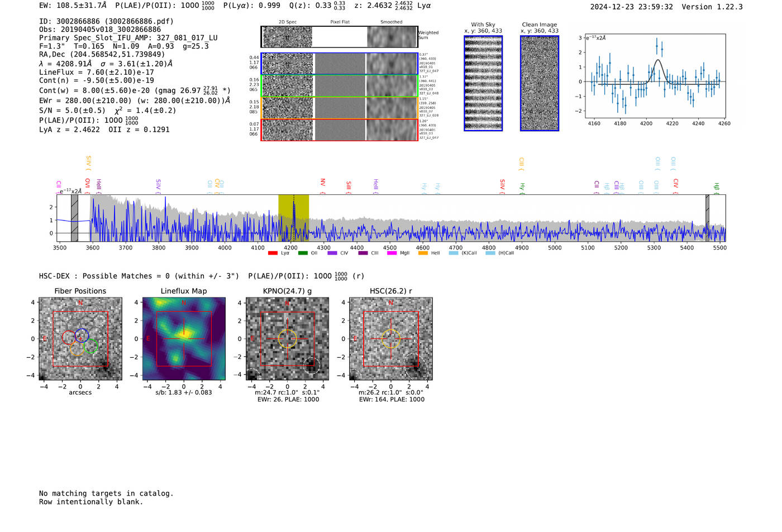The image size is (782, 532).
Task: Click the With Sky image panel
Action: (x=483, y=83)
